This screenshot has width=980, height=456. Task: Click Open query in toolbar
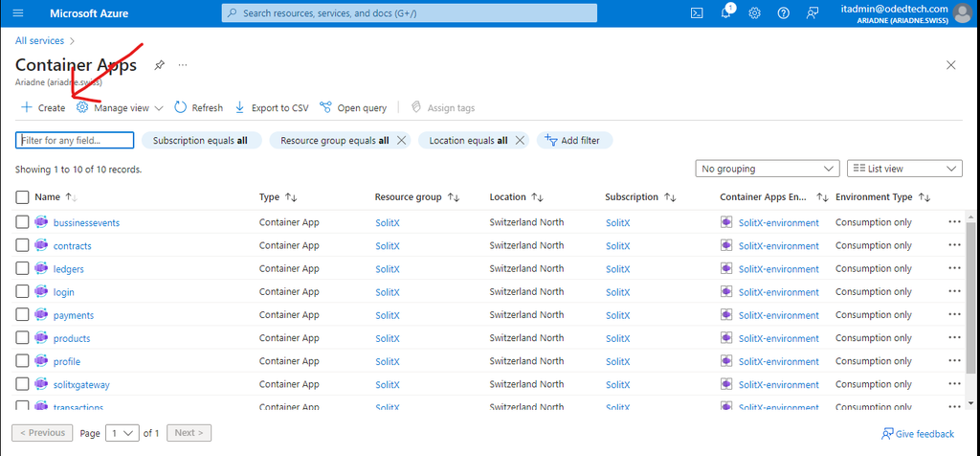[353, 107]
